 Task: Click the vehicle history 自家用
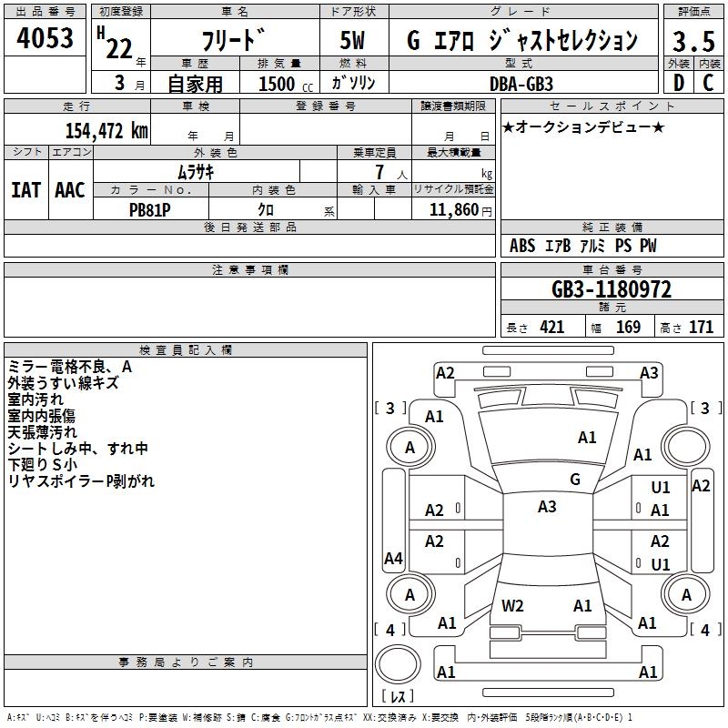click(195, 84)
